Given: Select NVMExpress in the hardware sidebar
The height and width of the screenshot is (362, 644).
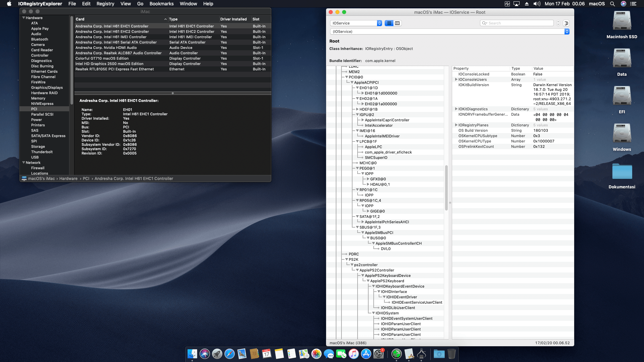Looking at the screenshot, I should pyautogui.click(x=42, y=104).
